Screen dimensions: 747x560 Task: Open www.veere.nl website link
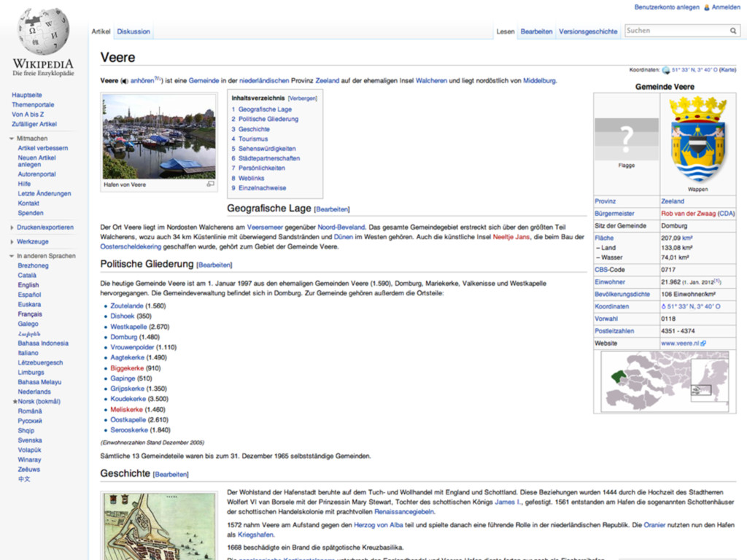click(x=680, y=343)
